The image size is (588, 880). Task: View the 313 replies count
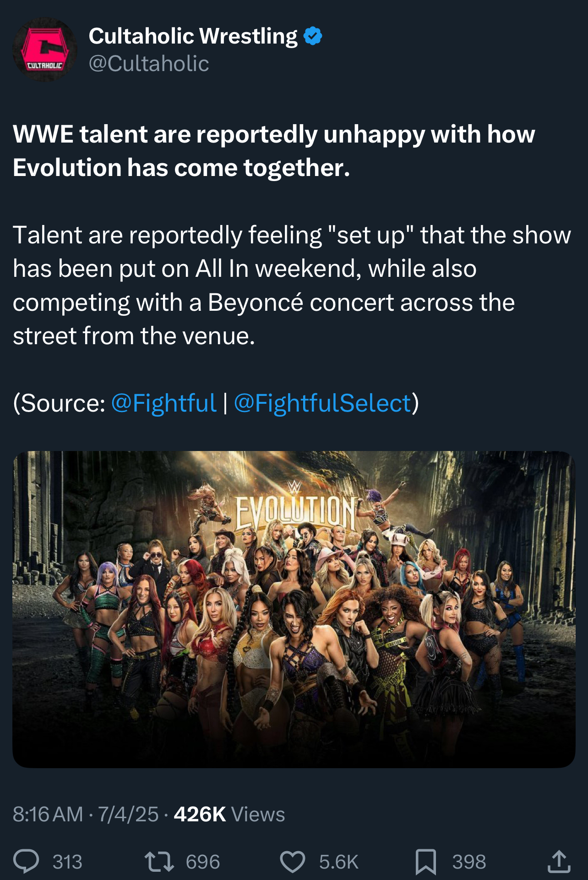pos(67,862)
